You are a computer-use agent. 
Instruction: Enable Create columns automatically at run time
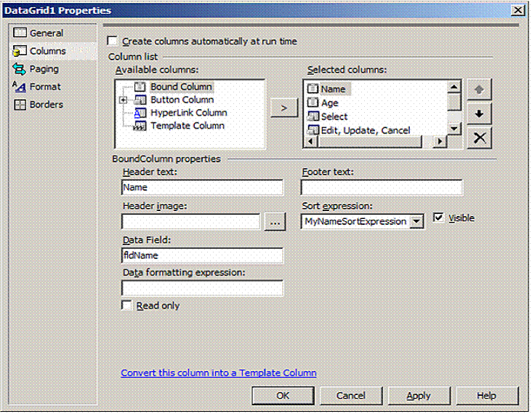click(x=113, y=41)
